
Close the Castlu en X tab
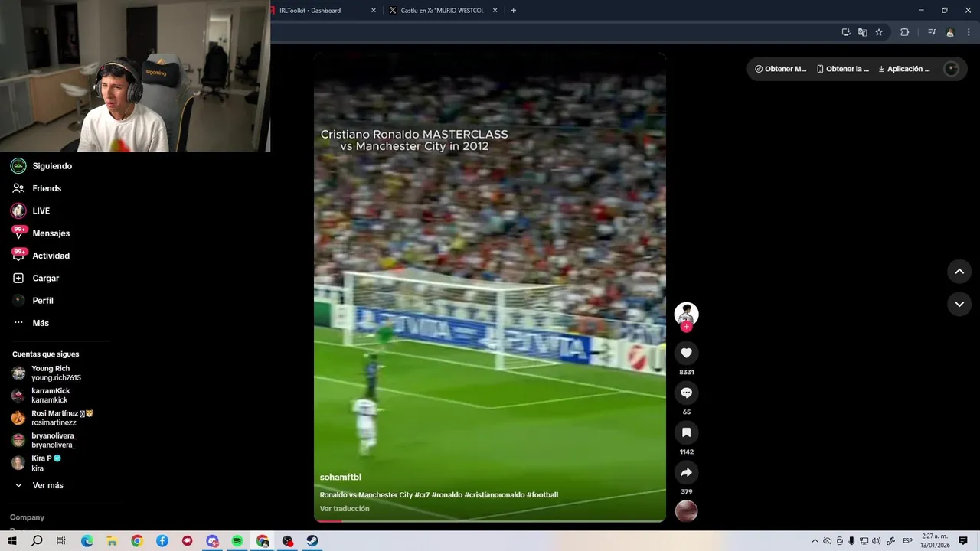point(495,11)
